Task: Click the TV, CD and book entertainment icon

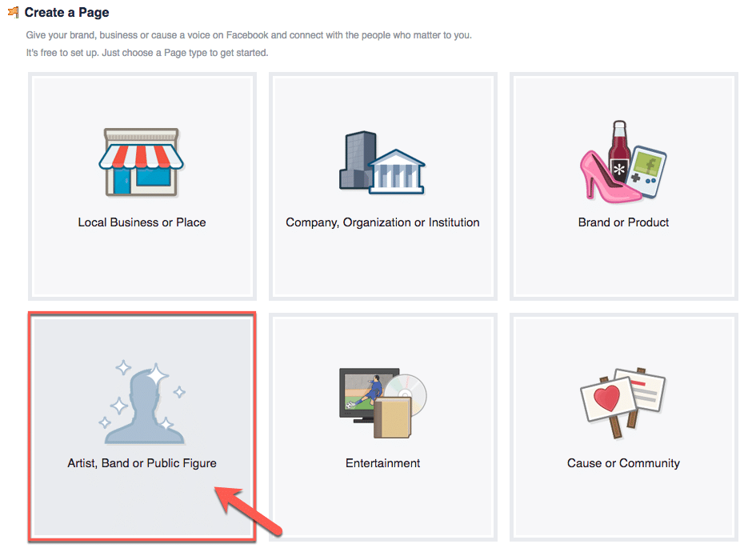Action: (x=383, y=403)
